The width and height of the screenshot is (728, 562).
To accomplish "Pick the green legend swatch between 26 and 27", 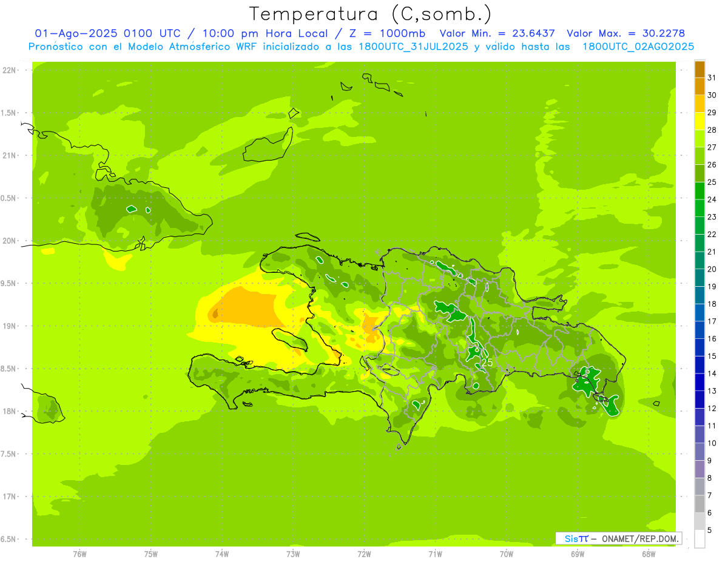I will (699, 156).
